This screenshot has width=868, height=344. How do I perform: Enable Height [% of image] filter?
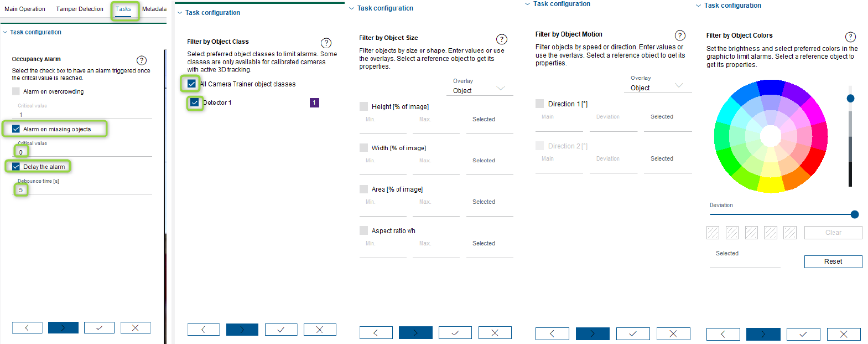(363, 106)
